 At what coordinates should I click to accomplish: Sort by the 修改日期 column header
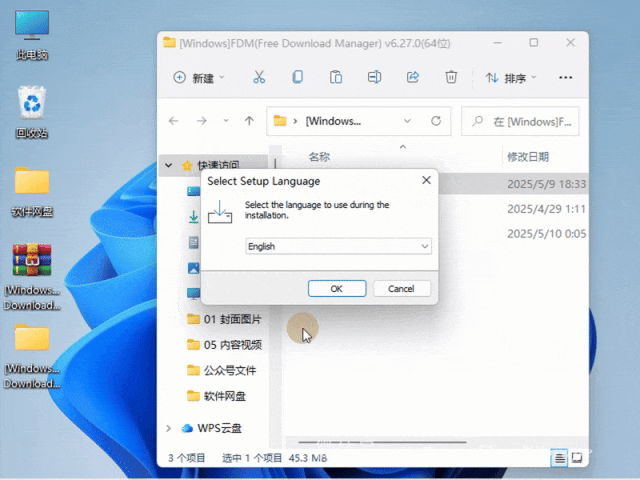tap(528, 157)
